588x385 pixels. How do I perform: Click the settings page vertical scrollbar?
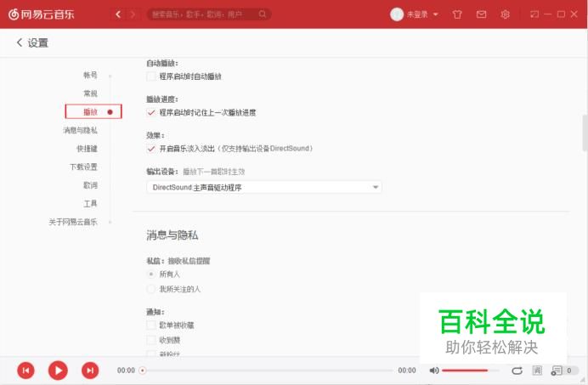585,133
